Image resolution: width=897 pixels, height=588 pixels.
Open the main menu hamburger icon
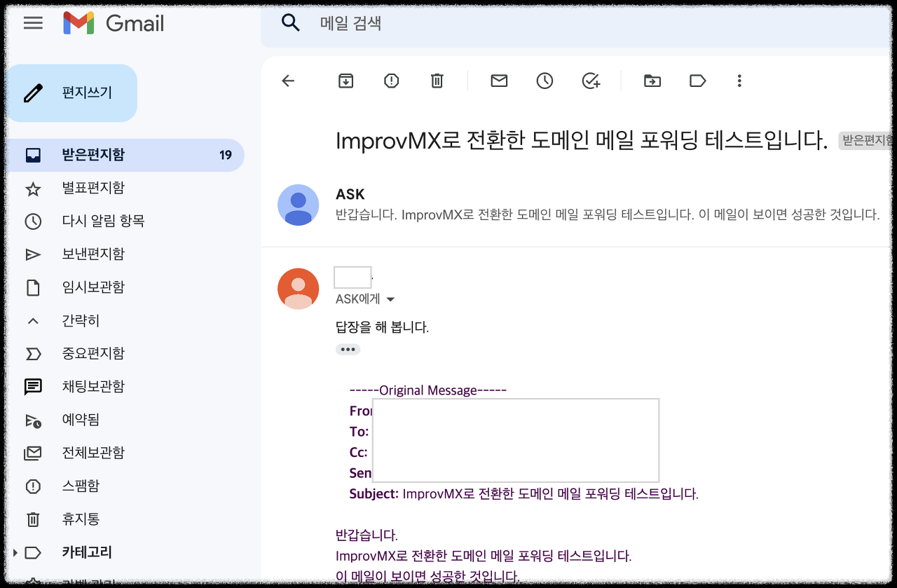coord(33,23)
